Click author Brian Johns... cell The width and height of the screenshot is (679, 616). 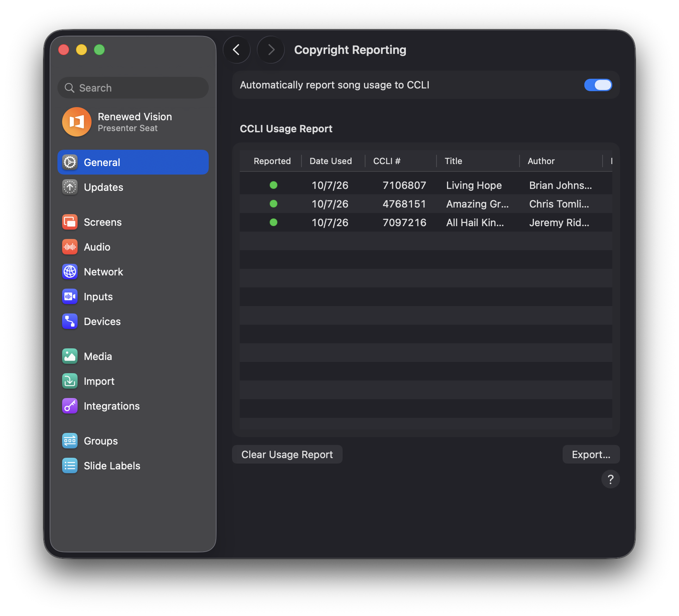click(560, 185)
